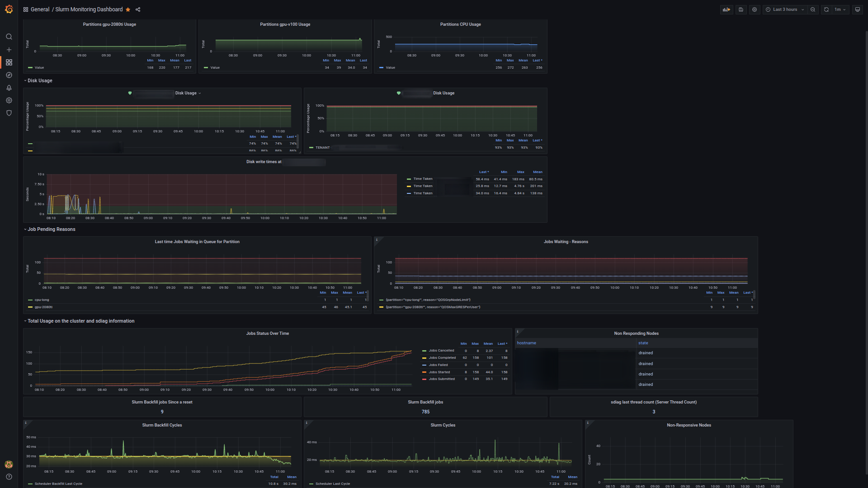Cycle view mode with the monitor icon
Image resolution: width=868 pixels, height=488 pixels.
click(857, 9)
